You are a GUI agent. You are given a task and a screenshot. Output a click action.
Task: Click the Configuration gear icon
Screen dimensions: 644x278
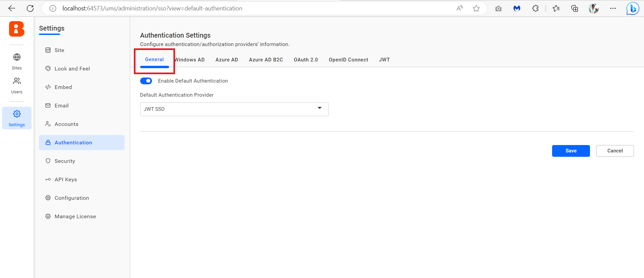click(48, 198)
